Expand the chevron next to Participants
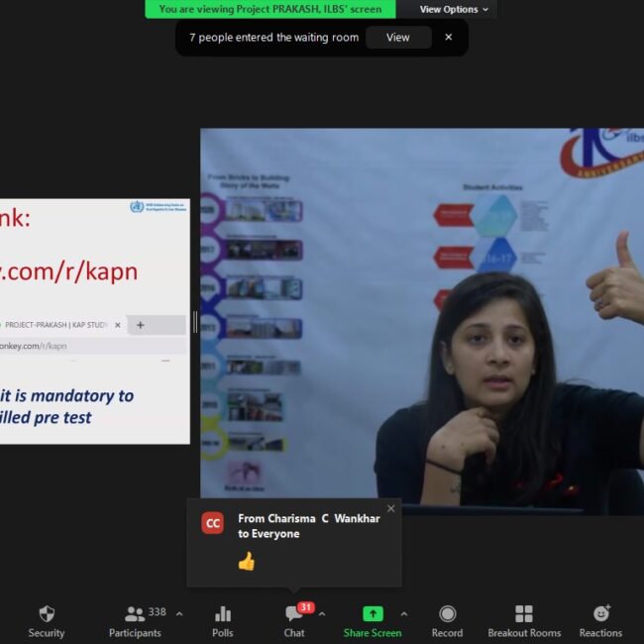Viewport: 644px width, 644px height. click(x=179, y=614)
